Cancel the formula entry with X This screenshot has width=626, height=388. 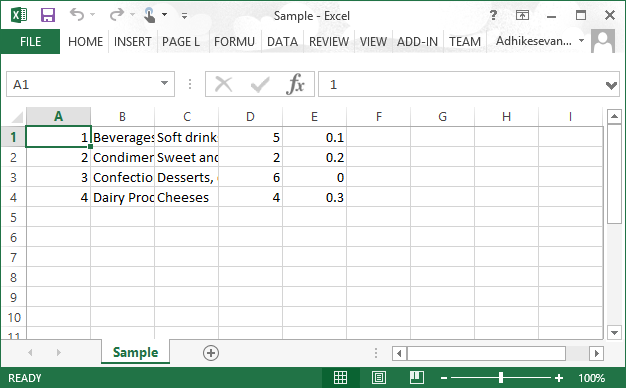coord(223,84)
